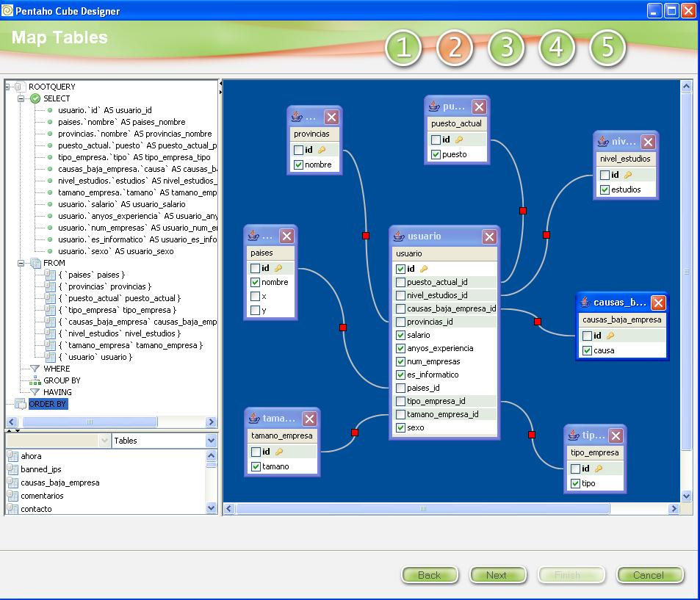The height and width of the screenshot is (600, 700).
Task: Close the provincias table box
Action: [331, 118]
